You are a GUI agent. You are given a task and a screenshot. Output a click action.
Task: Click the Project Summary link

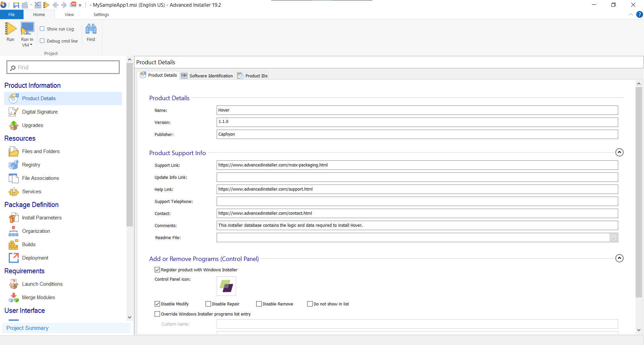point(28,328)
